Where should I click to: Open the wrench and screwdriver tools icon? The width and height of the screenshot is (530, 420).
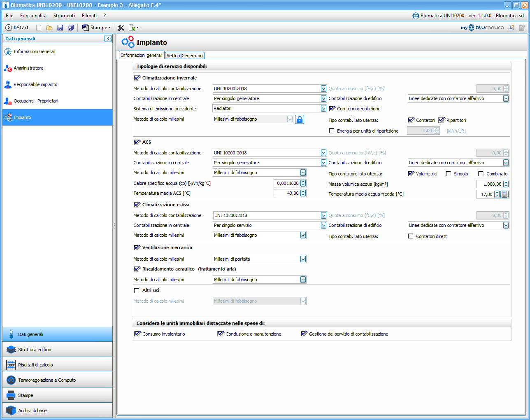tap(121, 28)
